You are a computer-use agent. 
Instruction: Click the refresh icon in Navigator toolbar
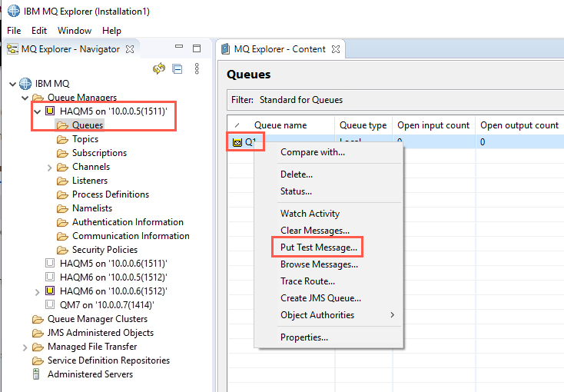coord(159,68)
